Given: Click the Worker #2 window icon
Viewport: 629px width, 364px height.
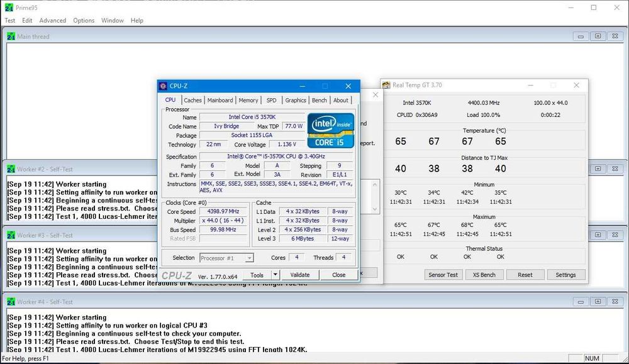Looking at the screenshot, I should [11, 168].
